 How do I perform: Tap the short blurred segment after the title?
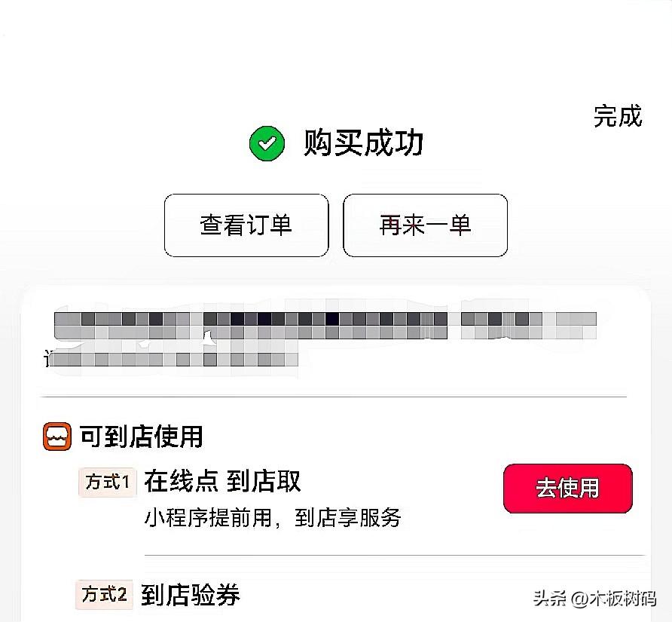529,326
